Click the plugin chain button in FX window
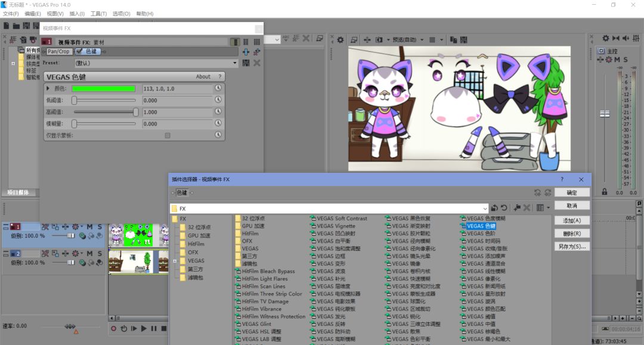The image size is (644, 345). [x=247, y=52]
